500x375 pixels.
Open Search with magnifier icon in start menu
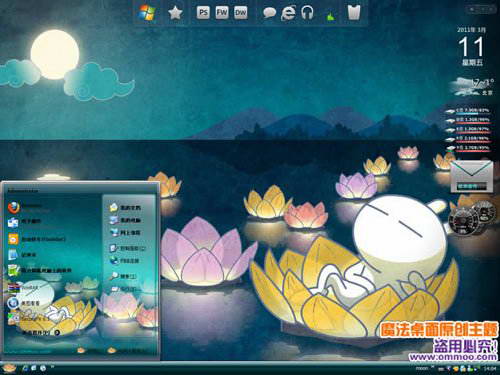tap(123, 276)
